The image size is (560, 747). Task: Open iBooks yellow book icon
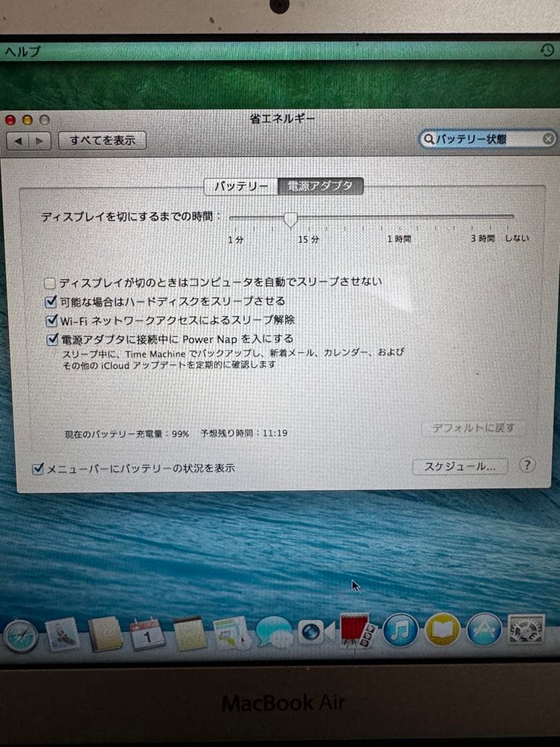442,629
